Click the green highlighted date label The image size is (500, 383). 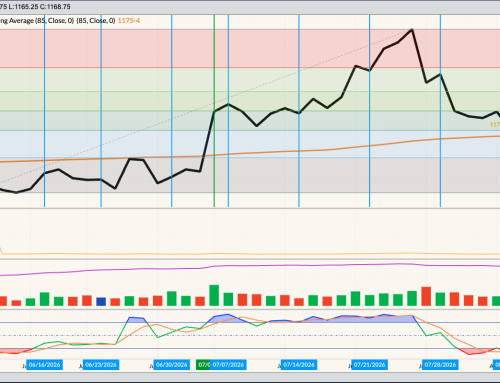[203, 365]
